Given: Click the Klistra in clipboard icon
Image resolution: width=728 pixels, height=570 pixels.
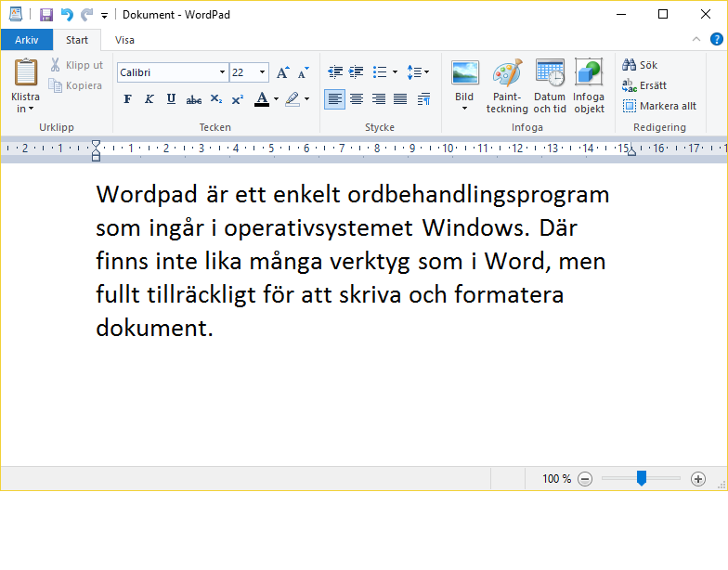Looking at the screenshot, I should 26,72.
